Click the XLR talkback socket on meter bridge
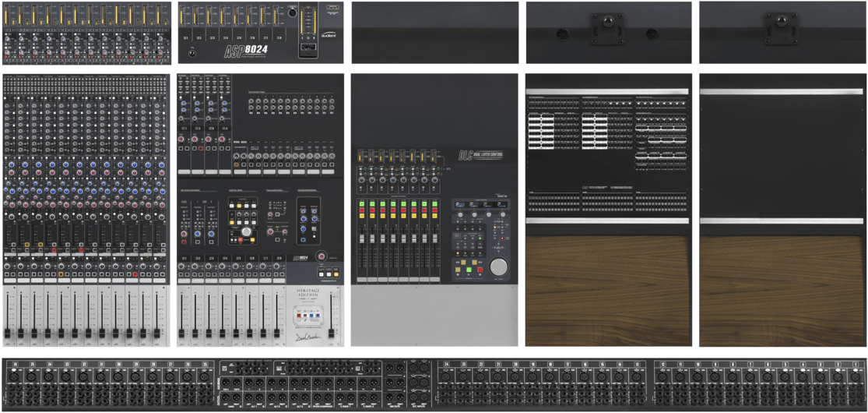 292,12
